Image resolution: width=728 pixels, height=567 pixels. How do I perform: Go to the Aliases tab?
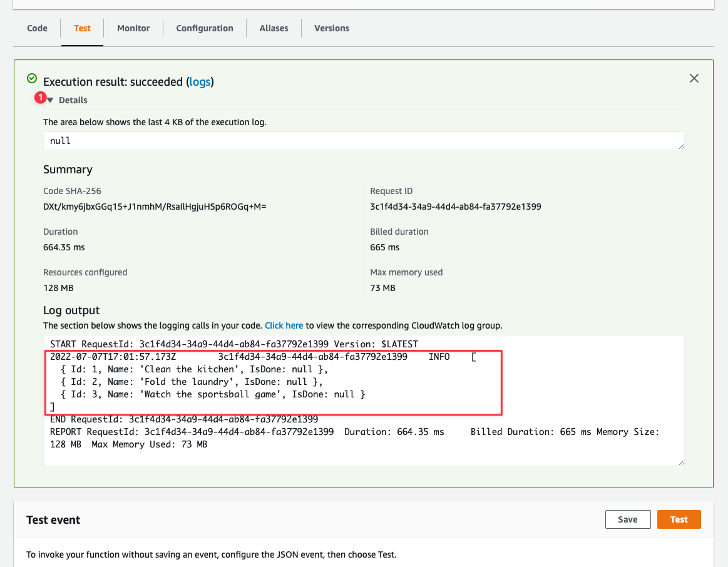pos(274,28)
